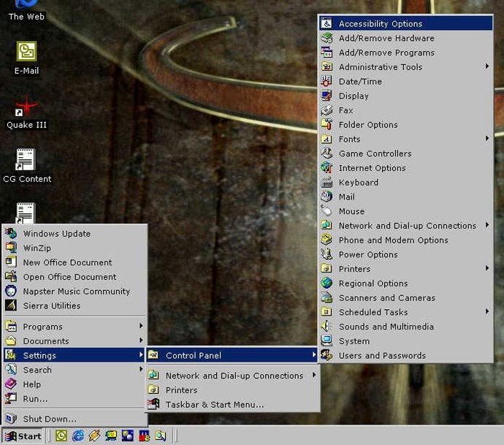This screenshot has width=504, height=445.
Task: Choose Shut Down from Start menu
Action: (x=75, y=419)
